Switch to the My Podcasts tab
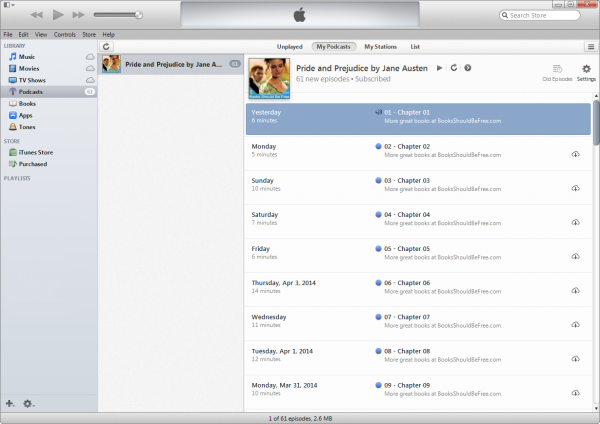 point(334,47)
